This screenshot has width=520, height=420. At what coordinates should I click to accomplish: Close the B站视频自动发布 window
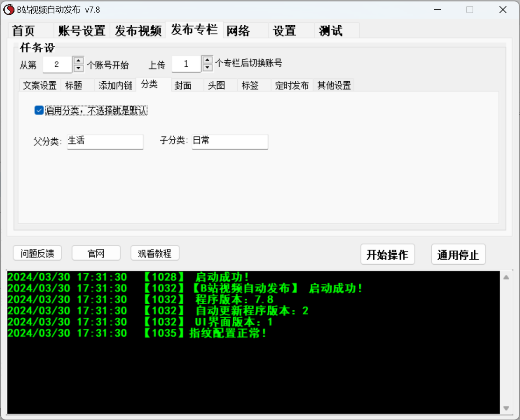[x=503, y=10]
